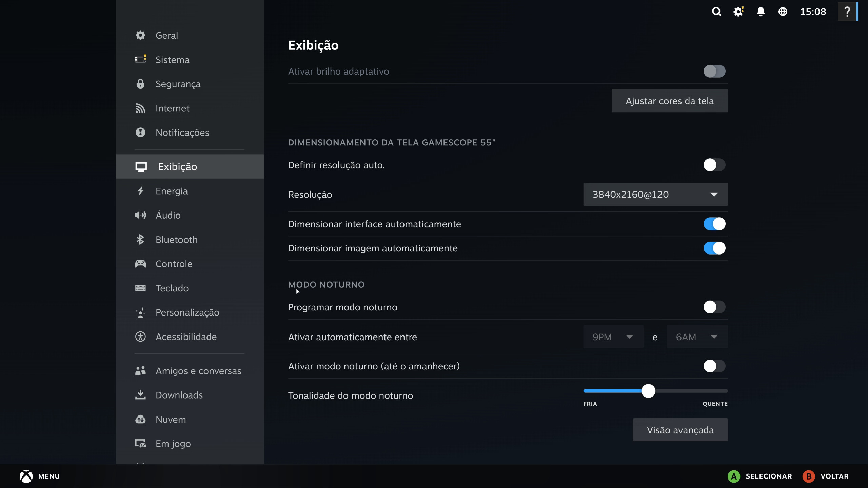Enable Ativar brilho adaptativo
Image resolution: width=868 pixels, height=488 pixels.
[x=714, y=72]
